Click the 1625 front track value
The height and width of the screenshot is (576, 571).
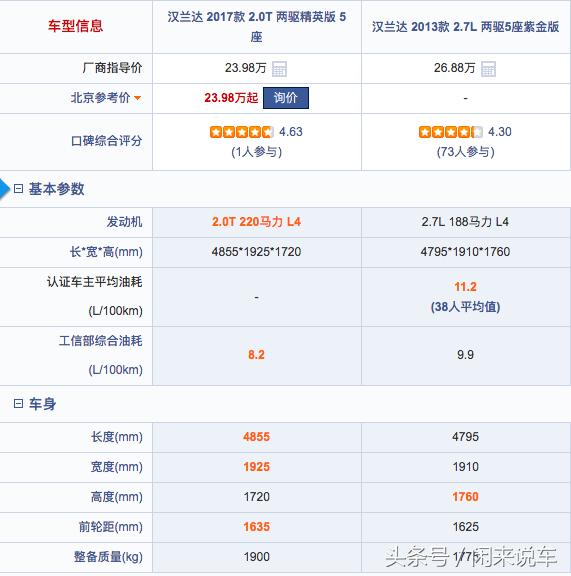pos(465,527)
